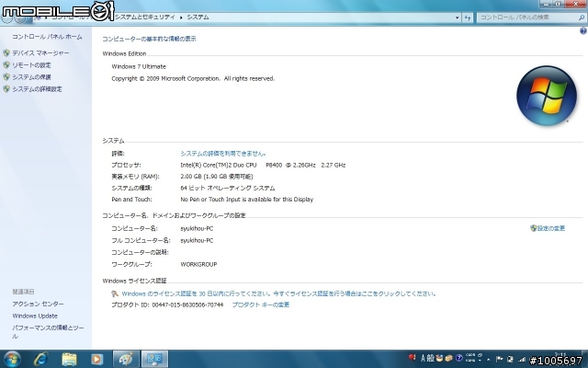
Task: Click the 2.00 GB RAM value
Action: (217, 177)
